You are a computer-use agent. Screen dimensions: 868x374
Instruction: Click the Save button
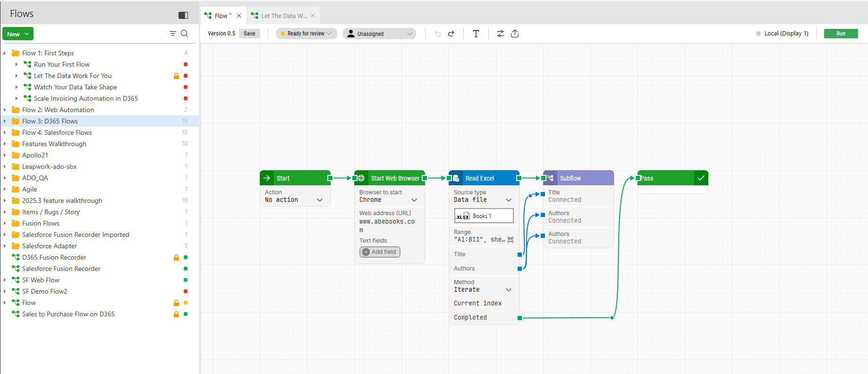point(249,34)
